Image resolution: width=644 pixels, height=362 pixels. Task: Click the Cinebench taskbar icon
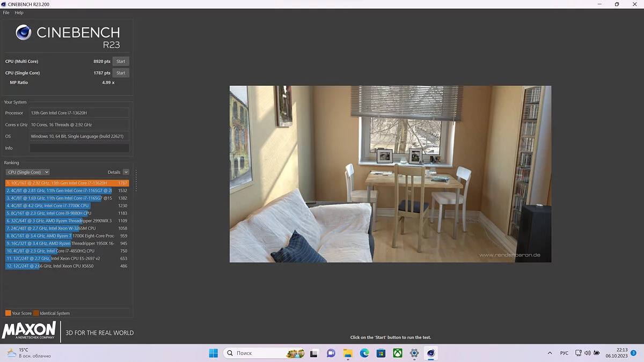point(430,353)
